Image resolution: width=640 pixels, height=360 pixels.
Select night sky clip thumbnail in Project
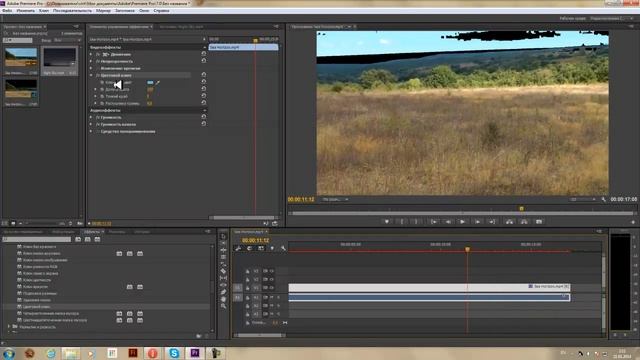tap(60, 58)
